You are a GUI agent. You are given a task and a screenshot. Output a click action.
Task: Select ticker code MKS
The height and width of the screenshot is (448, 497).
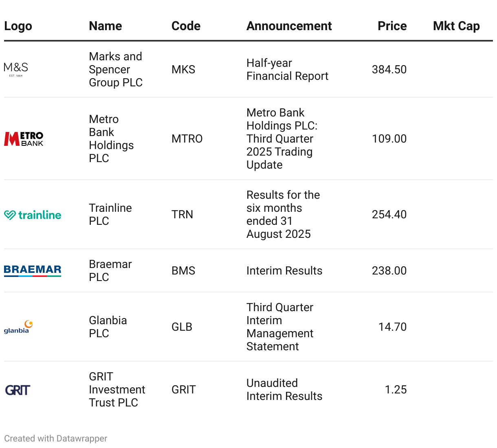[x=183, y=70]
